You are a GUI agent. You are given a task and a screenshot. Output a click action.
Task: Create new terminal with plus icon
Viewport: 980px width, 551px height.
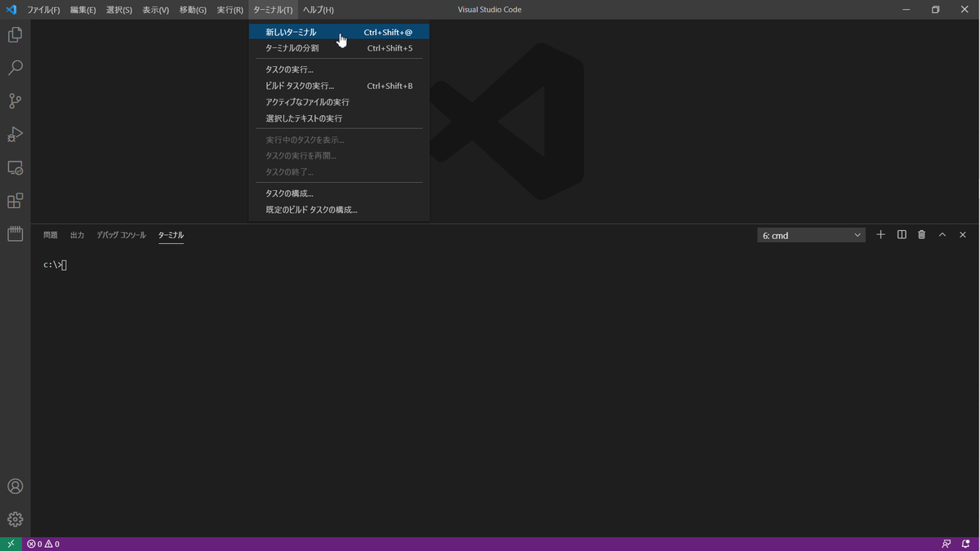(x=880, y=235)
